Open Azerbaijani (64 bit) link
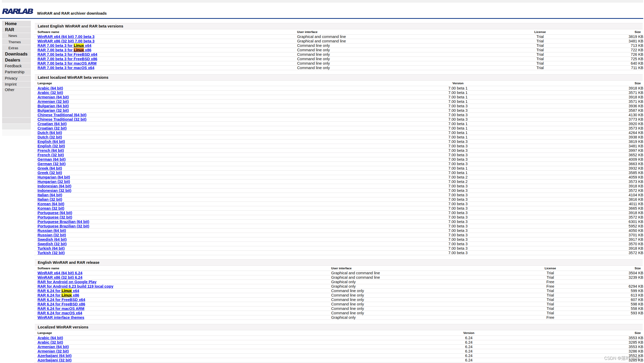 tap(54, 356)
